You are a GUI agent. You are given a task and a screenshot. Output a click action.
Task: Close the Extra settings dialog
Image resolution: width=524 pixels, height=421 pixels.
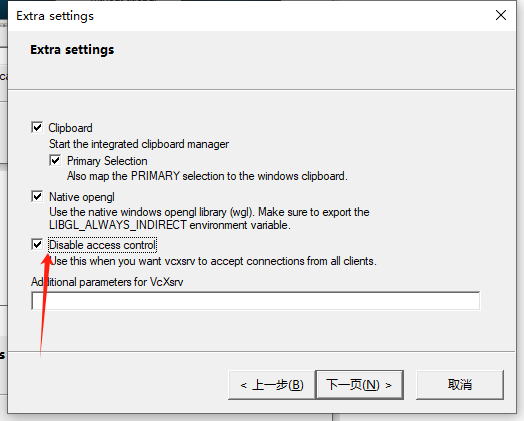(x=501, y=15)
